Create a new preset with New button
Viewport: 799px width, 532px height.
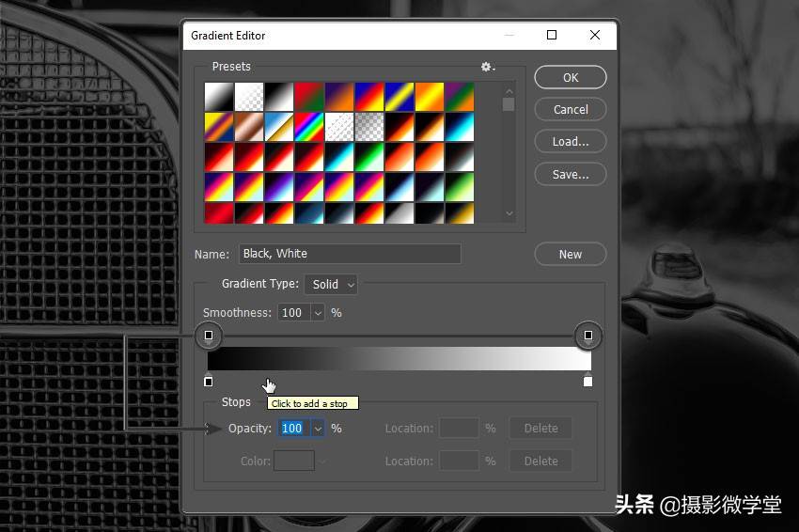coord(571,255)
